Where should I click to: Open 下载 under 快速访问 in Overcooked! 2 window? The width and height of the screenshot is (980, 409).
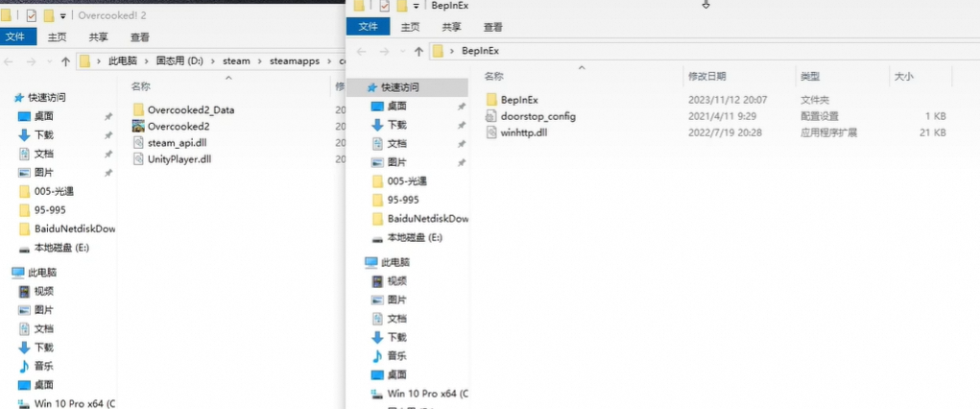tap(44, 135)
